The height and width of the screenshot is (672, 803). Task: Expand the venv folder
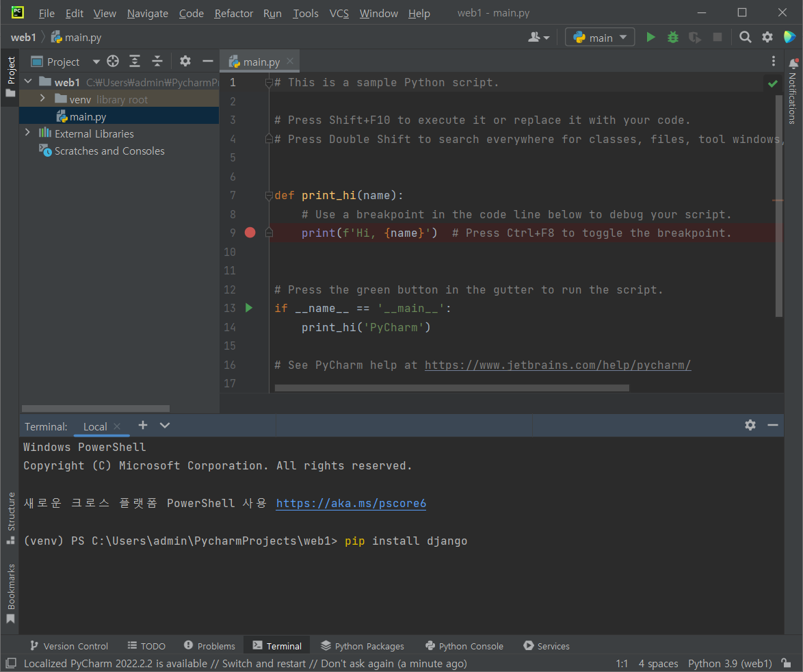point(42,98)
